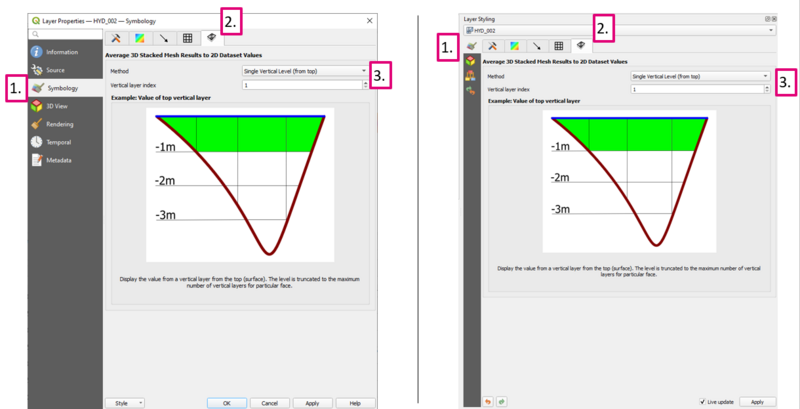The height and width of the screenshot is (409, 800).
Task: Close the Layer Properties dialog
Action: pyautogui.click(x=370, y=21)
